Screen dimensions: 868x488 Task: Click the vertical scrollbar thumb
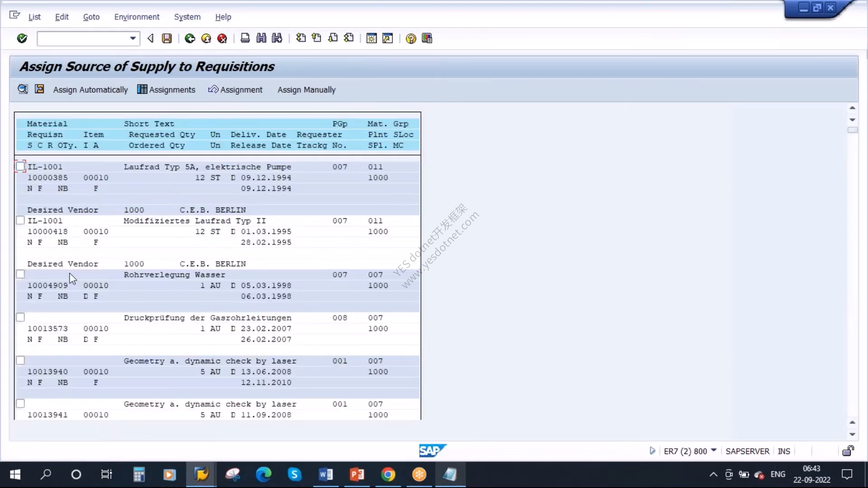(x=852, y=130)
